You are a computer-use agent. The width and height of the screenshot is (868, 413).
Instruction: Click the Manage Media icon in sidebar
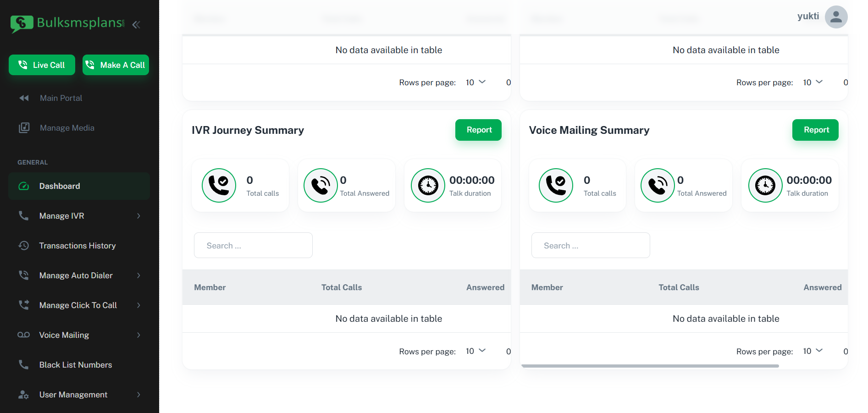[x=24, y=128]
